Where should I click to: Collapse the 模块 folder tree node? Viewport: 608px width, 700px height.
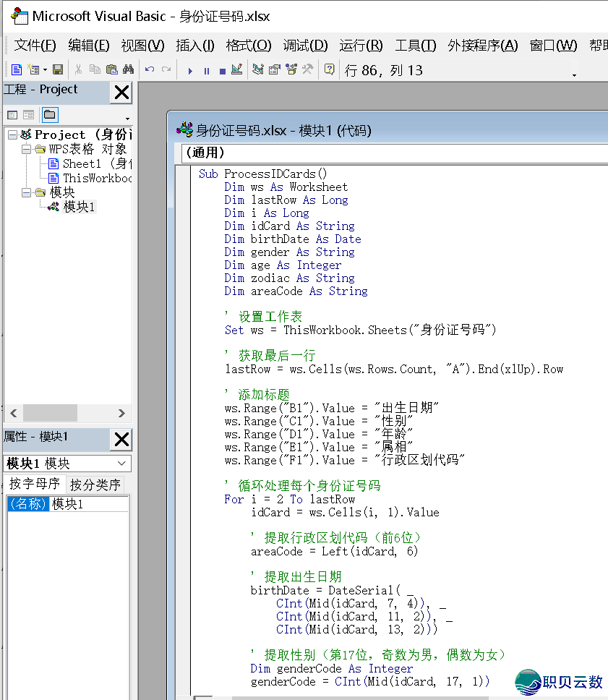(x=26, y=192)
